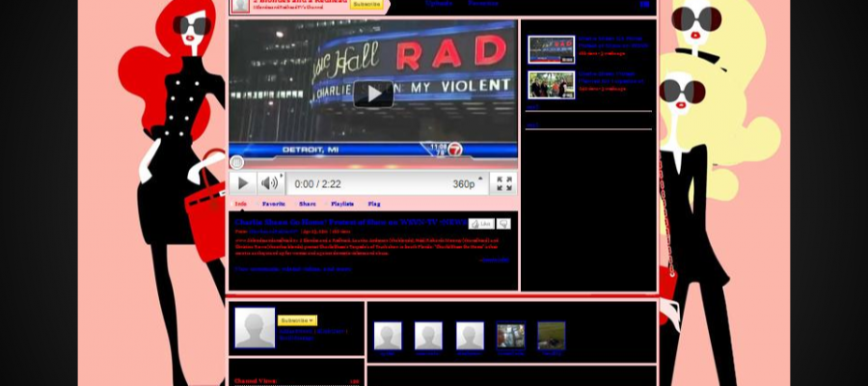This screenshot has width=868, height=386.
Task: View comments, related videos, and more
Action: 293,269
